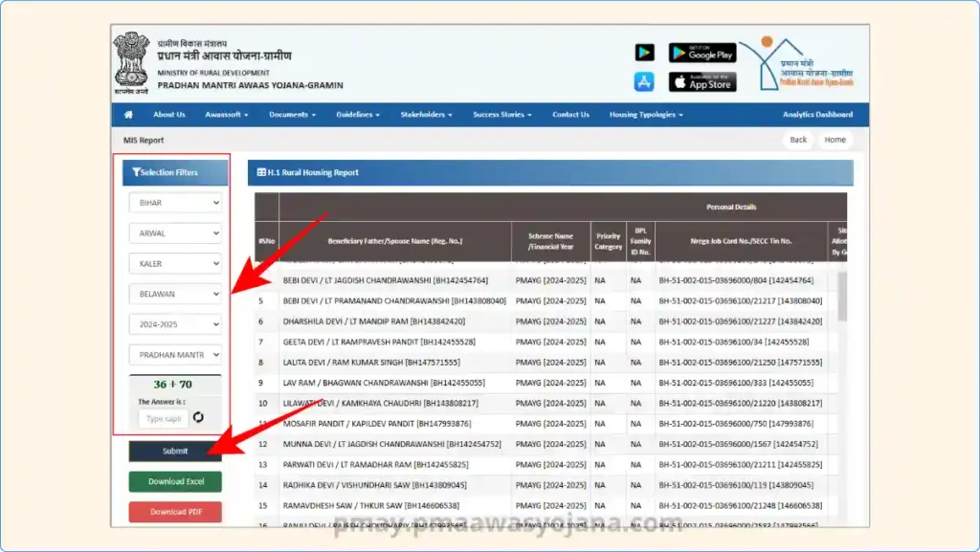Select the 2024-2025 financial year dropdown
The image size is (980, 552).
point(175,324)
